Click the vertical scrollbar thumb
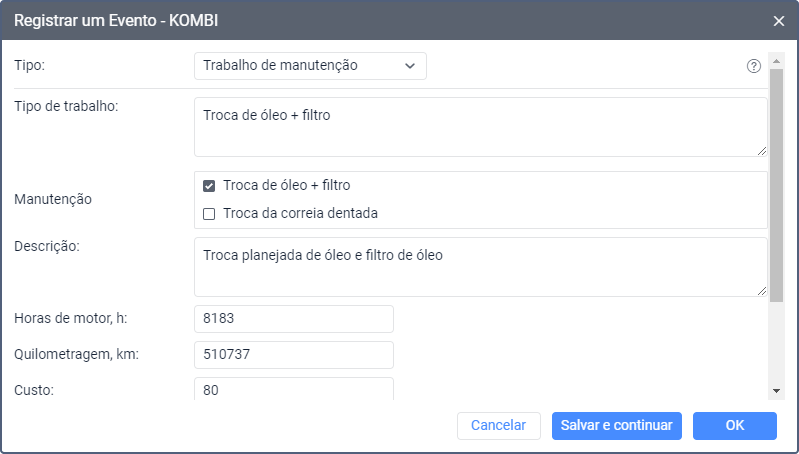 click(776, 185)
